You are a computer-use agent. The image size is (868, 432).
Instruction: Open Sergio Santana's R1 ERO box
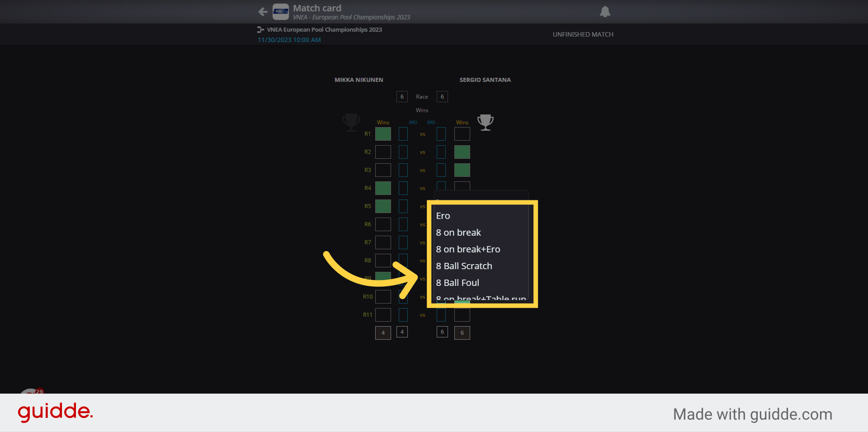point(441,134)
